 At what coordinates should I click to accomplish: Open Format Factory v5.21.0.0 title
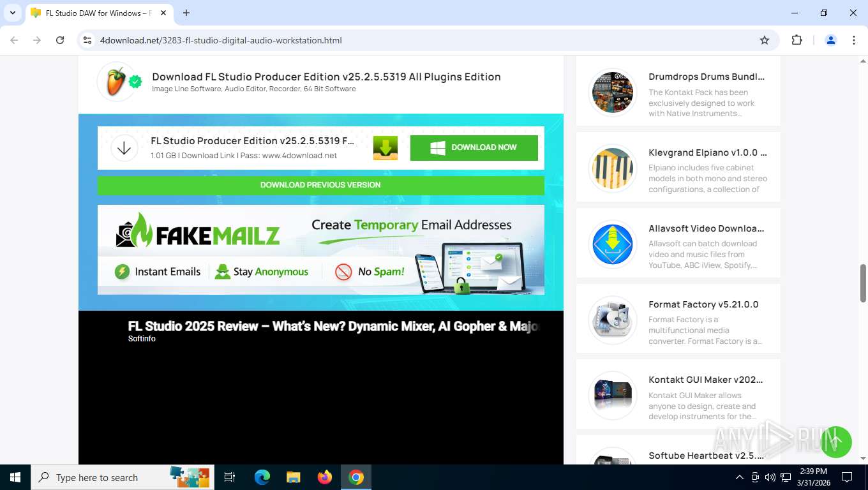click(703, 304)
